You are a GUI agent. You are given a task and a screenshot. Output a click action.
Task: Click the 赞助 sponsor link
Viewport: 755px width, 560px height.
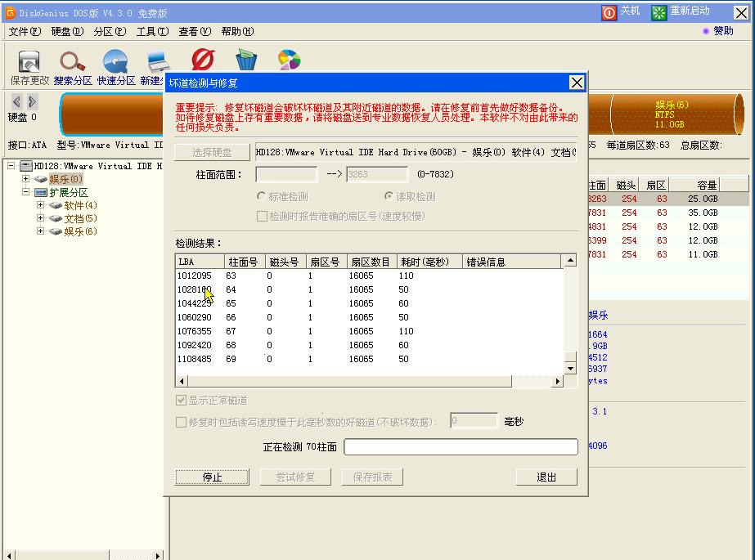(x=723, y=31)
